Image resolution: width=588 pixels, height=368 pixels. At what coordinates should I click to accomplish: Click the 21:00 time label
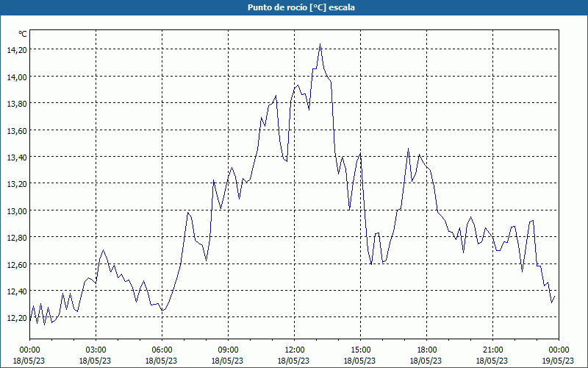pyautogui.click(x=492, y=350)
